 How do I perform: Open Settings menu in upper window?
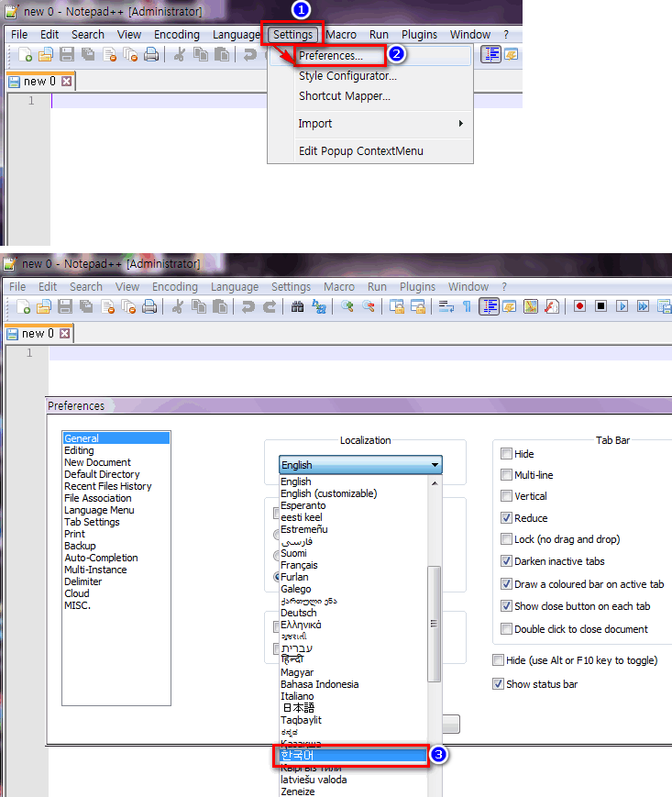293,34
